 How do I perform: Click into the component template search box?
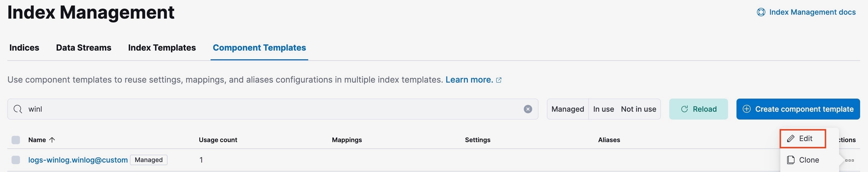(270, 109)
